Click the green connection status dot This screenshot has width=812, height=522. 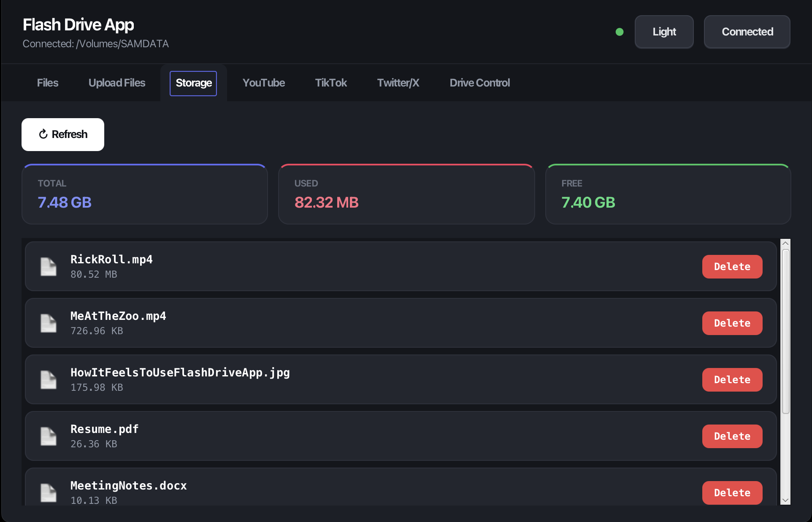click(x=620, y=32)
